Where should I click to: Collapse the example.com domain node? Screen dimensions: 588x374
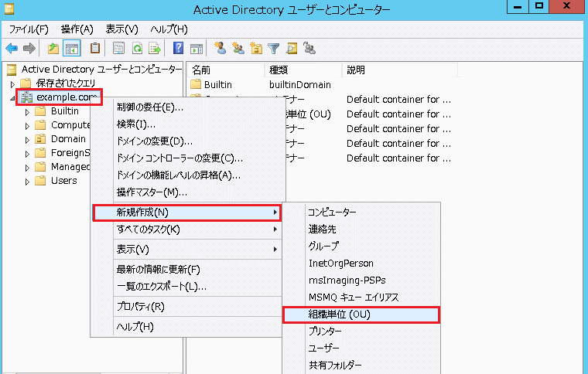[x=12, y=98]
